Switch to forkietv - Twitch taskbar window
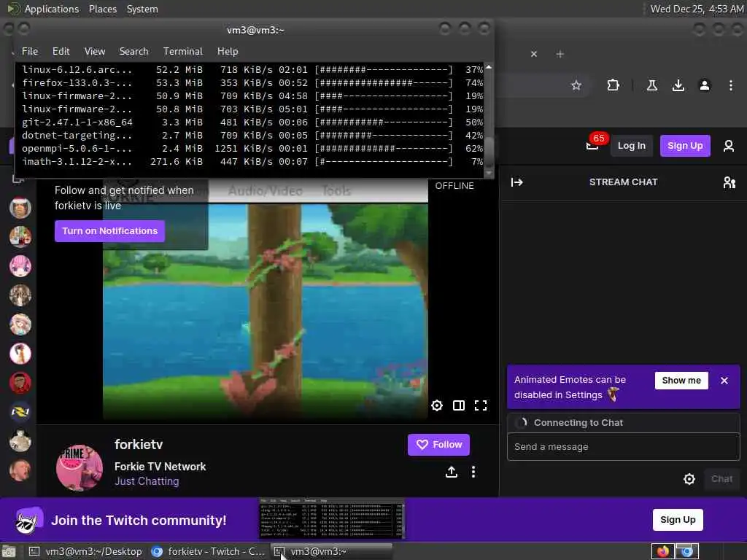This screenshot has width=747, height=560. pos(208,551)
